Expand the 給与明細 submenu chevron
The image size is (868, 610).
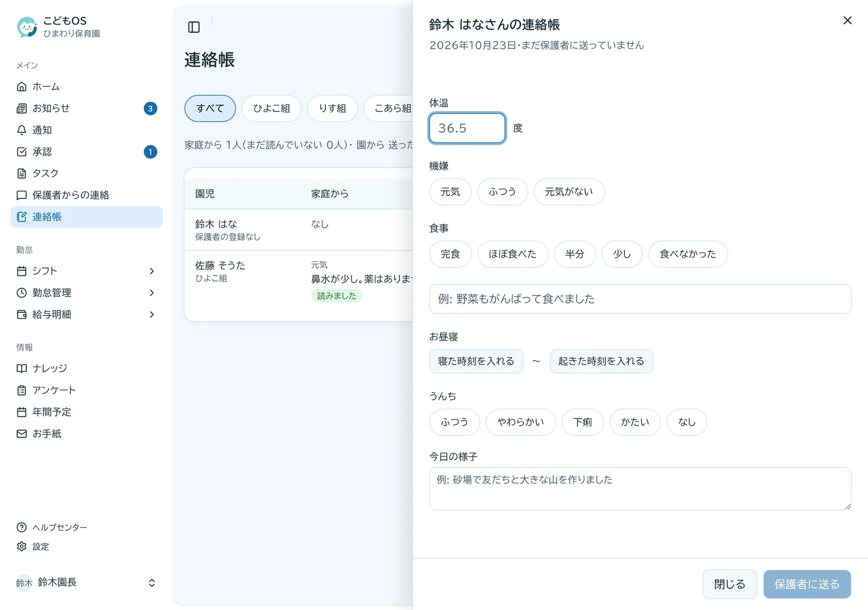point(152,314)
